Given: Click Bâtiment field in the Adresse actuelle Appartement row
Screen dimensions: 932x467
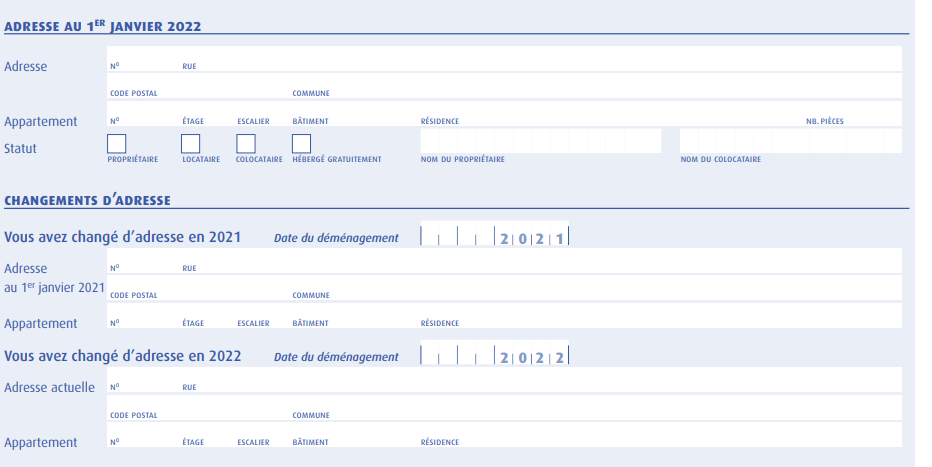Looking at the screenshot, I should click(x=355, y=434).
